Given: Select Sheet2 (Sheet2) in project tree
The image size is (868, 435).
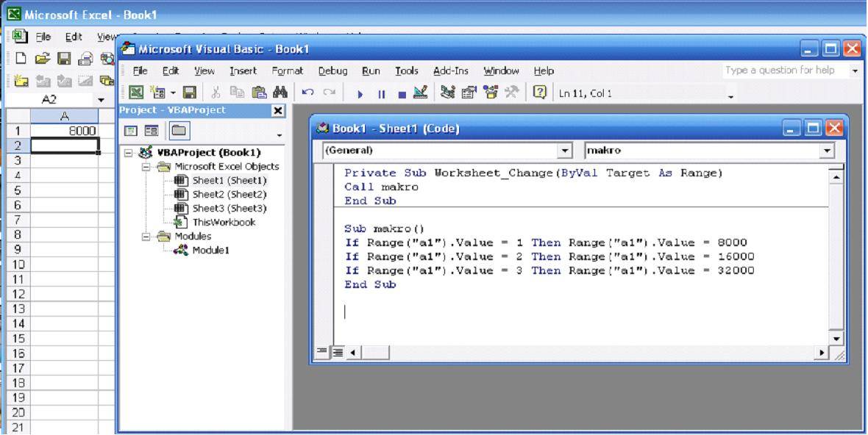Looking at the screenshot, I should coord(230,195).
